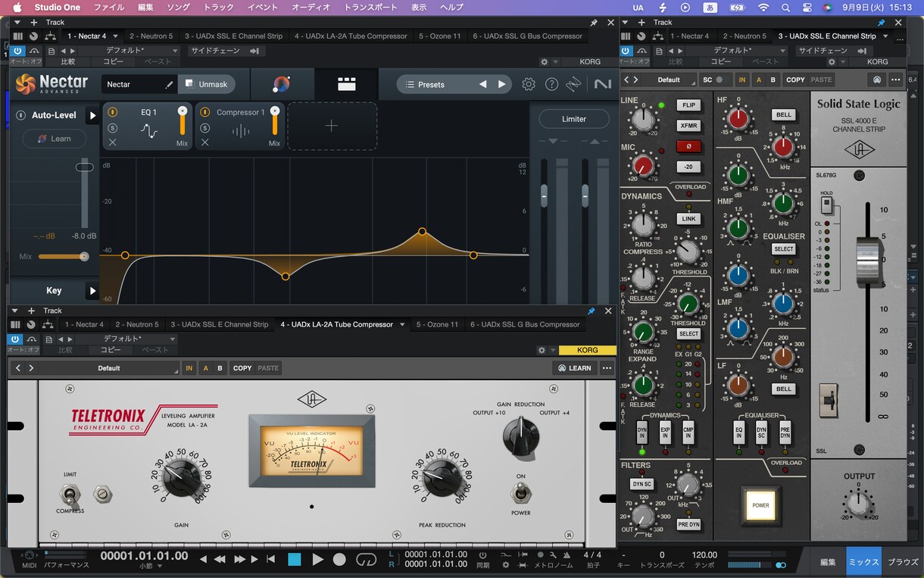Flip the LA-2A Limit/Compress switch
Viewport: 924px width, 578px height.
pyautogui.click(x=70, y=495)
